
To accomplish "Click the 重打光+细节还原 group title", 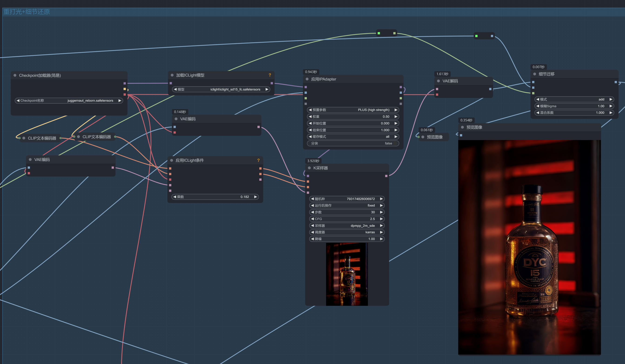I will [x=27, y=12].
